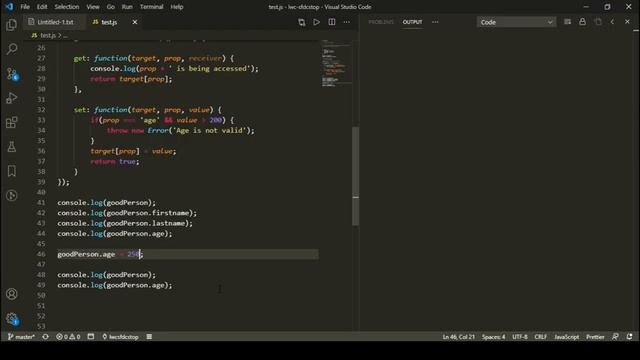Click the code minimap
The width and height of the screenshot is (640, 360).
[336, 63]
